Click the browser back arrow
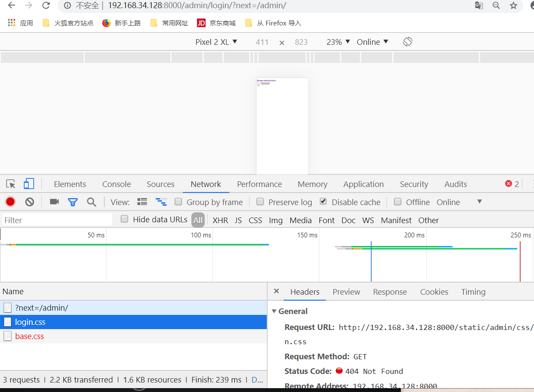 [x=12, y=6]
